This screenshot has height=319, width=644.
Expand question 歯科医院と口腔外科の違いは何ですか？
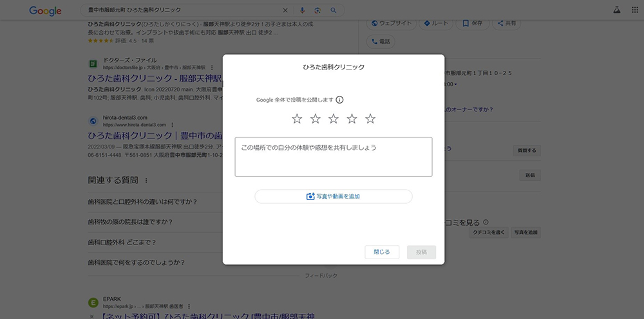(142, 202)
